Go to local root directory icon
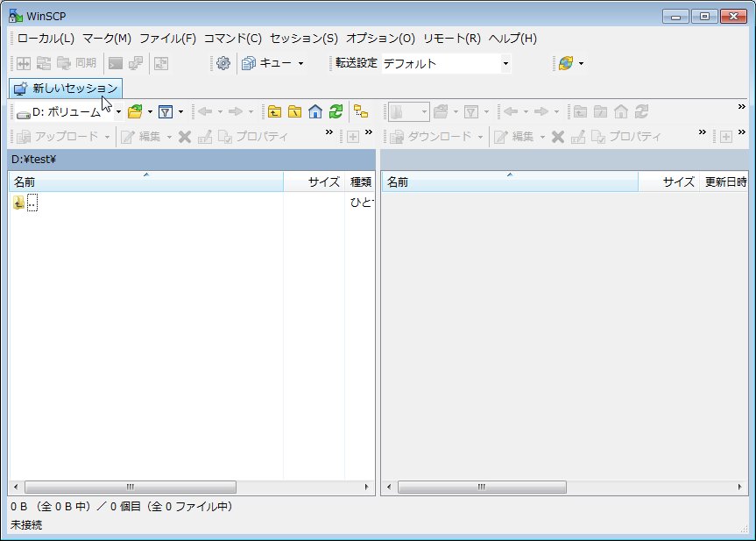Image resolution: width=756 pixels, height=541 pixels. click(x=295, y=111)
